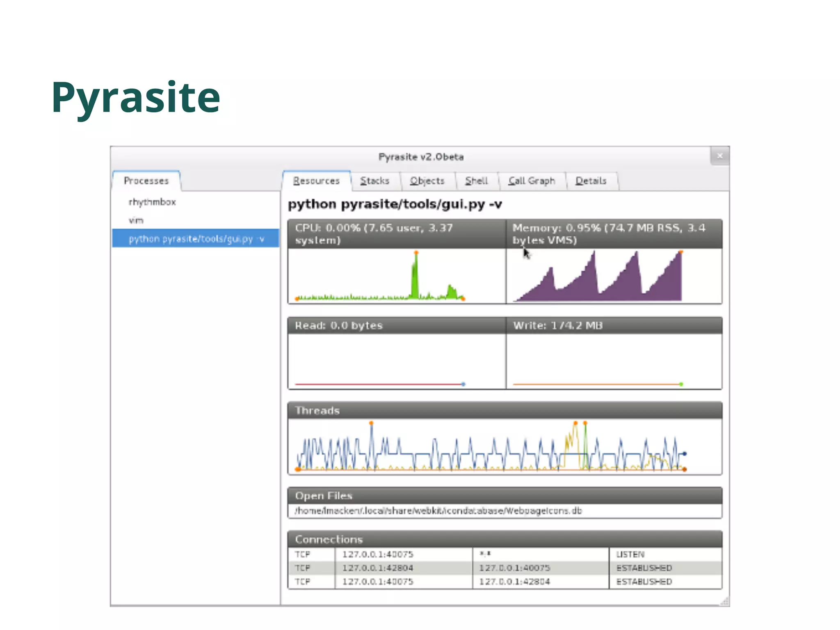
Task: Select the Resources tab
Action: tap(316, 181)
